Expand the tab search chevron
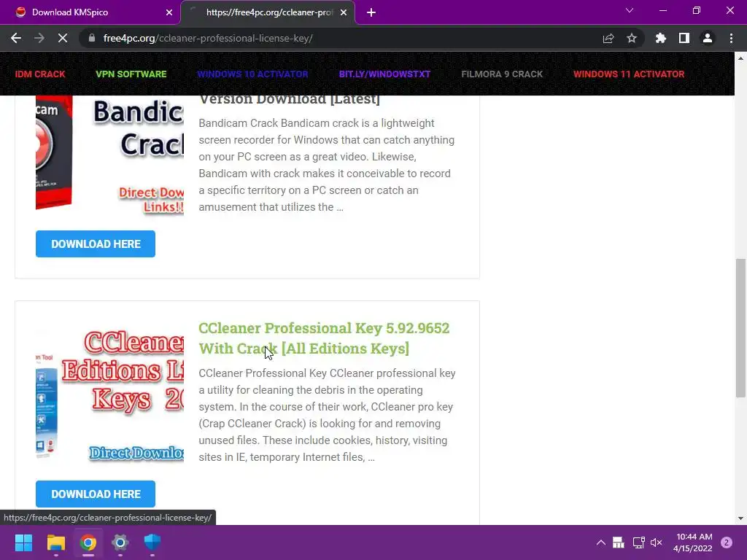Screen dimensions: 747x560 click(x=630, y=10)
